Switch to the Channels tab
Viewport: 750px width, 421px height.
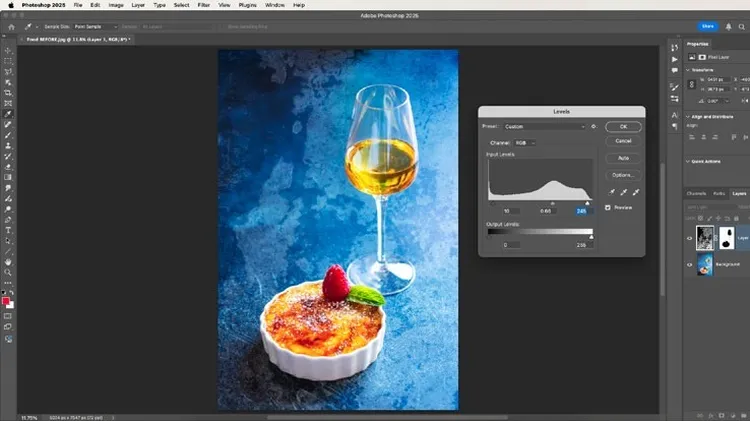tap(696, 193)
